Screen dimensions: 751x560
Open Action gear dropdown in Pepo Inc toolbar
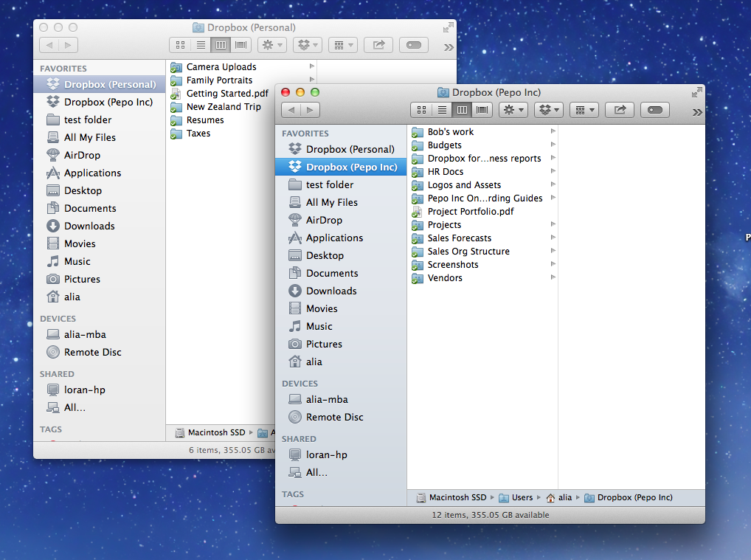[513, 110]
